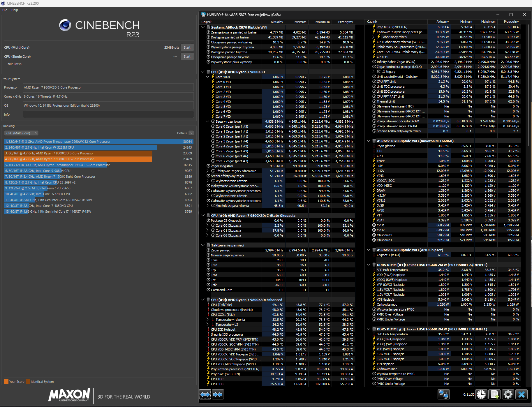This screenshot has height=407, width=532.
Task: Click the collapse-layout arrows icon in HWiNFO toolbar
Action: (x=218, y=394)
